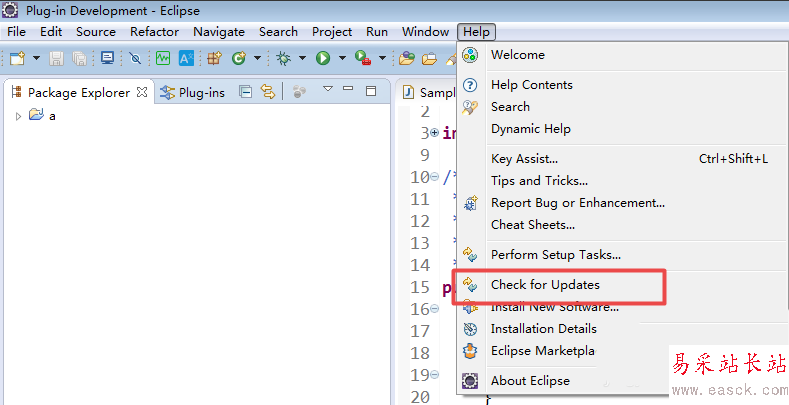Choose Perform Setup Tasks... menu item
This screenshot has width=789, height=405.
(622, 255)
